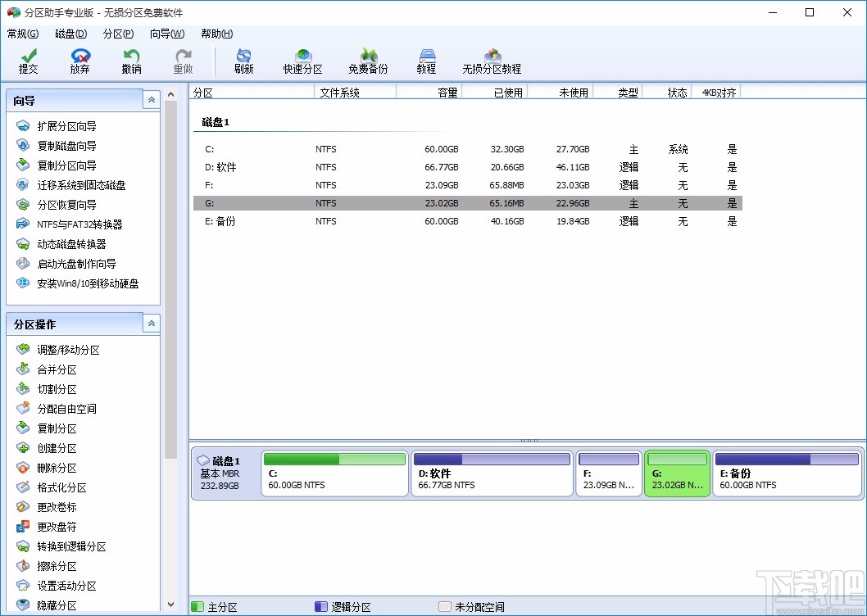The height and width of the screenshot is (616, 867).
Task: Sort by 4KB对齐 column header
Action: point(716,93)
